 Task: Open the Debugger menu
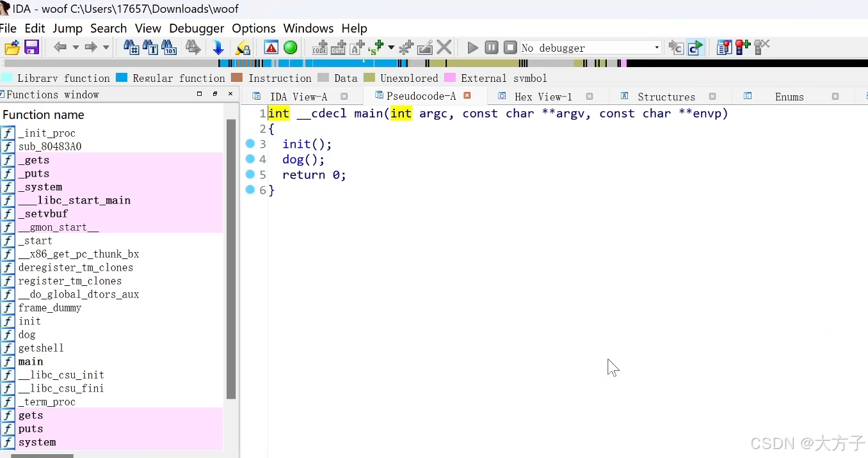(197, 28)
